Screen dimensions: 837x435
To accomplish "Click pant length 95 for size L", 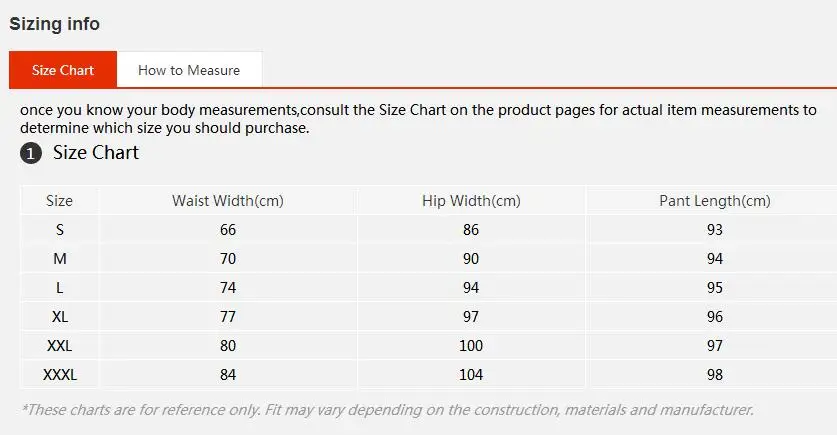I will [x=714, y=288].
